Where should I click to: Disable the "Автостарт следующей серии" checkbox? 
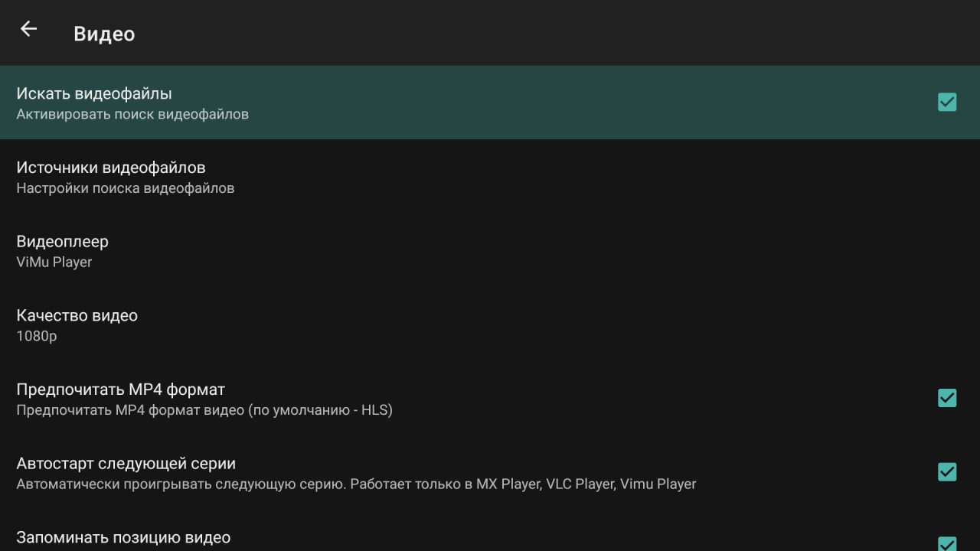click(947, 472)
